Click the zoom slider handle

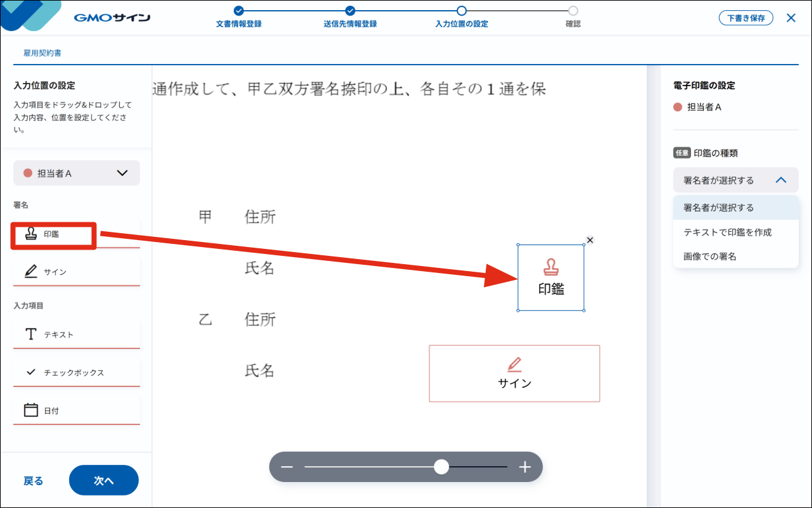[441, 467]
